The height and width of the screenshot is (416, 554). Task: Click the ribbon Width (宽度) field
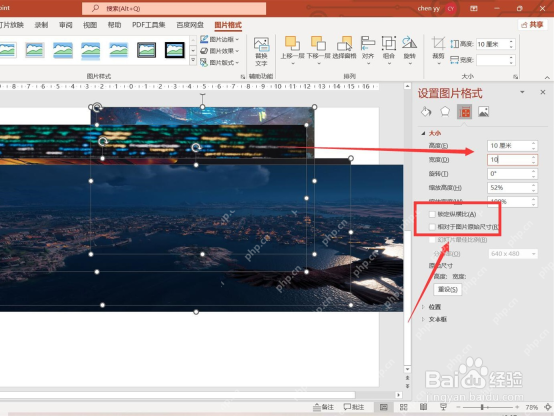click(496, 60)
